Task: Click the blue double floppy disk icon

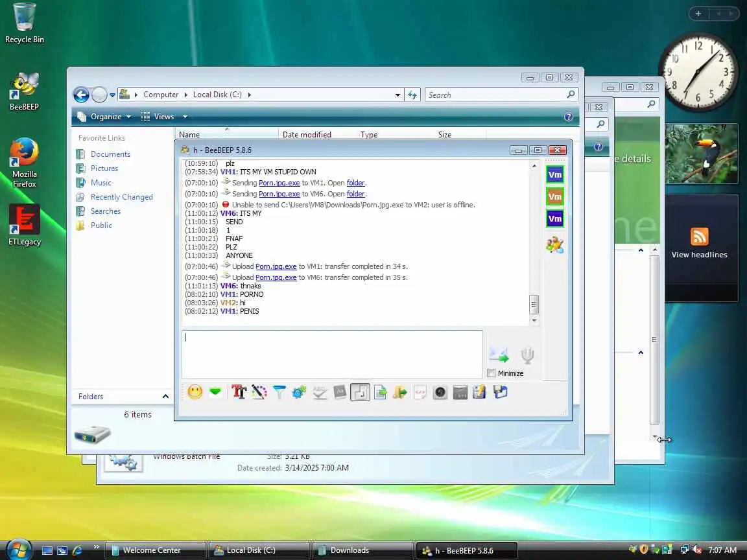Action: tap(500, 392)
